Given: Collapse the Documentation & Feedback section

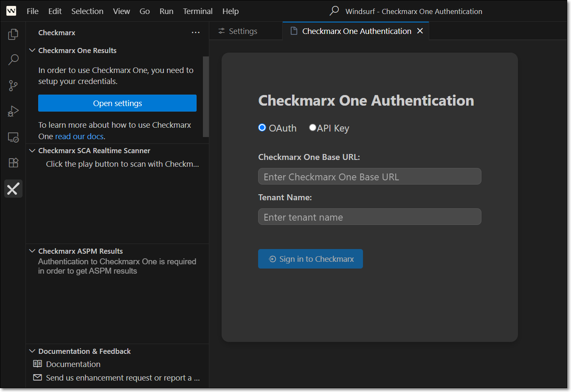Looking at the screenshot, I should coord(32,351).
